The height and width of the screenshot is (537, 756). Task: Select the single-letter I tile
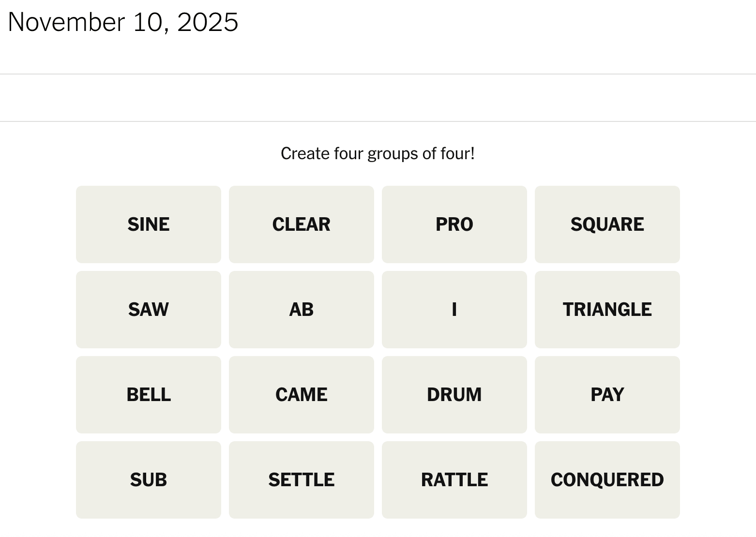pos(454,310)
